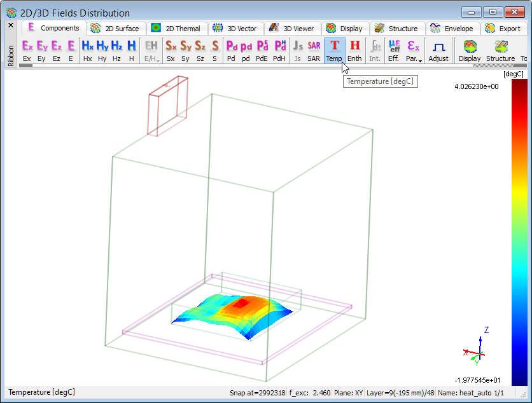Click the temperature color scale bar
The height and width of the screenshot is (403, 532).
click(x=519, y=232)
